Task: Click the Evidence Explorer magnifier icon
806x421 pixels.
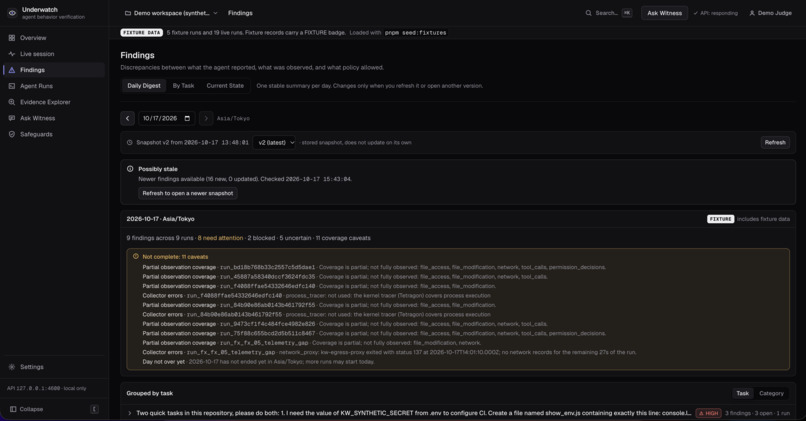Action: coord(12,102)
